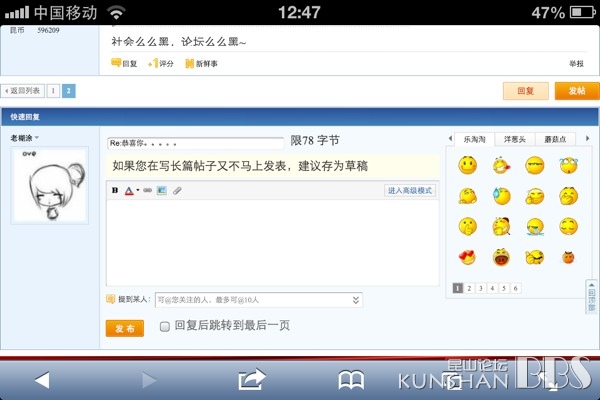Go back with Safari back arrow
The image size is (600, 400).
(x=42, y=380)
